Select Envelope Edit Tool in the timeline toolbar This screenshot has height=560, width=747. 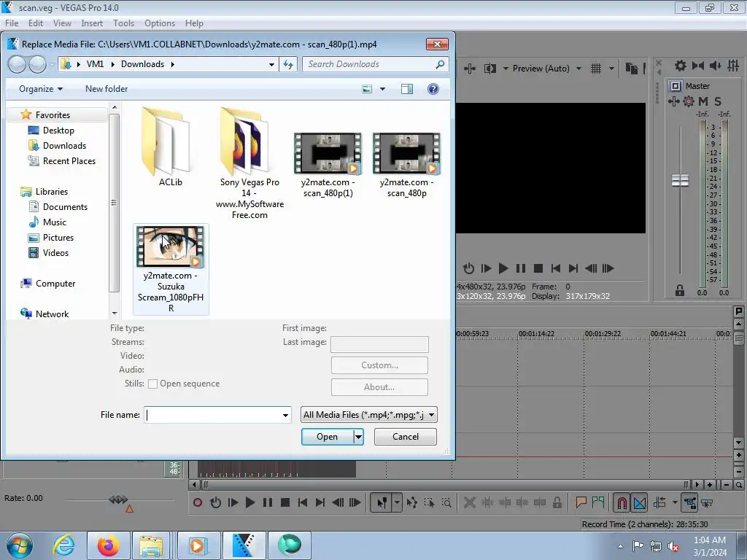click(412, 502)
